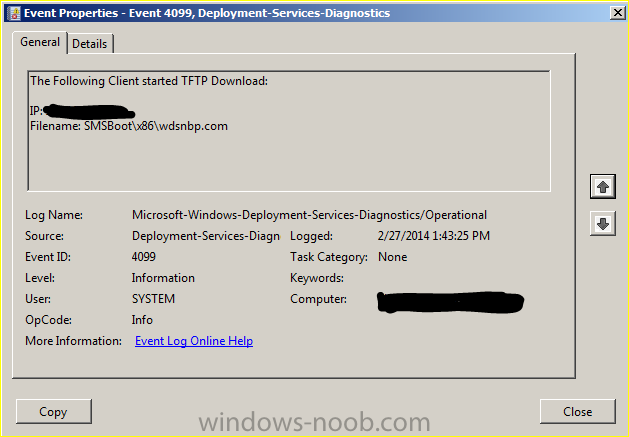Click the Copy button

click(x=54, y=412)
